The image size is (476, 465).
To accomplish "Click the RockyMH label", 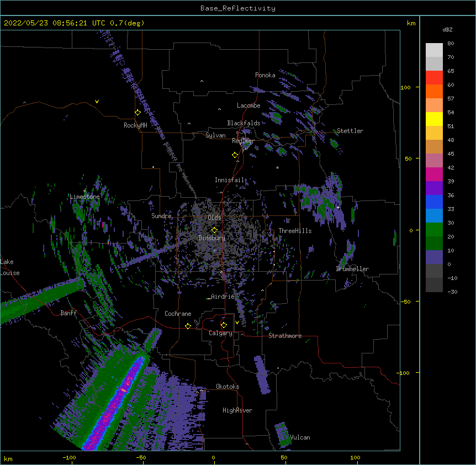I will [x=135, y=125].
